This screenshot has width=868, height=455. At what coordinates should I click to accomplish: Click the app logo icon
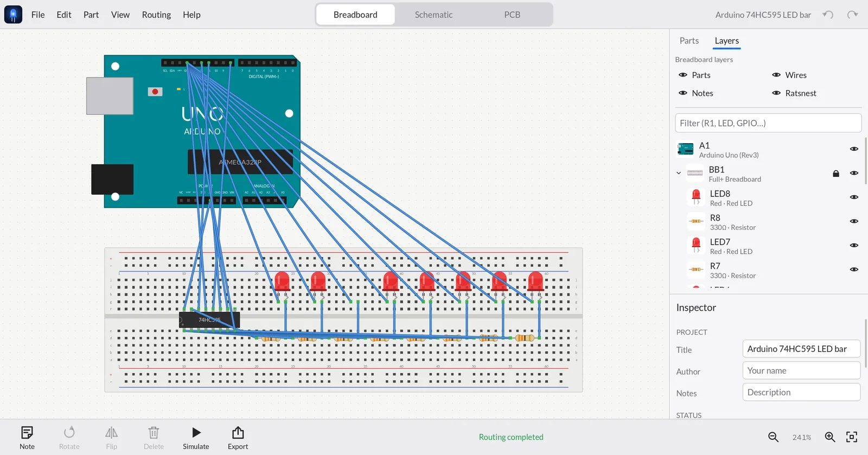(13, 15)
